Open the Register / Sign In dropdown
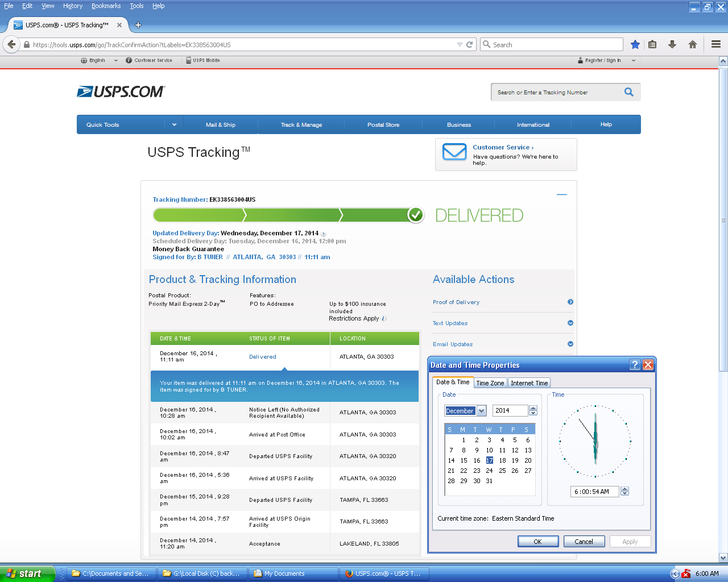This screenshot has width=728, height=582. pos(634,60)
